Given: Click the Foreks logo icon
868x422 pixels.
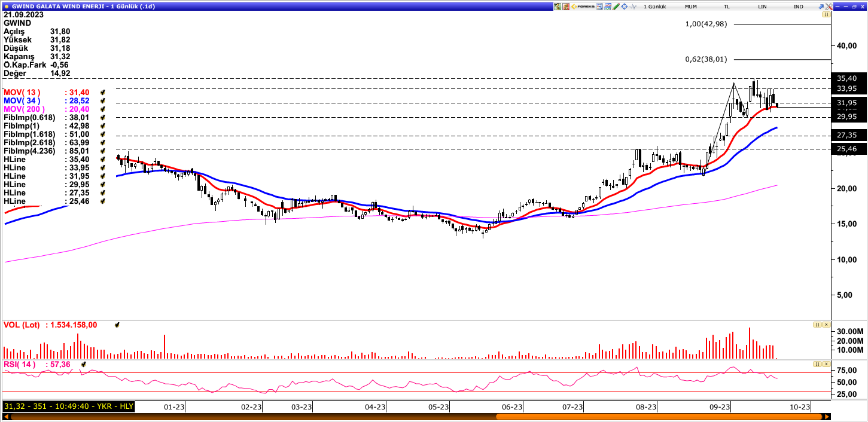Looking at the screenshot, I should click(583, 6).
